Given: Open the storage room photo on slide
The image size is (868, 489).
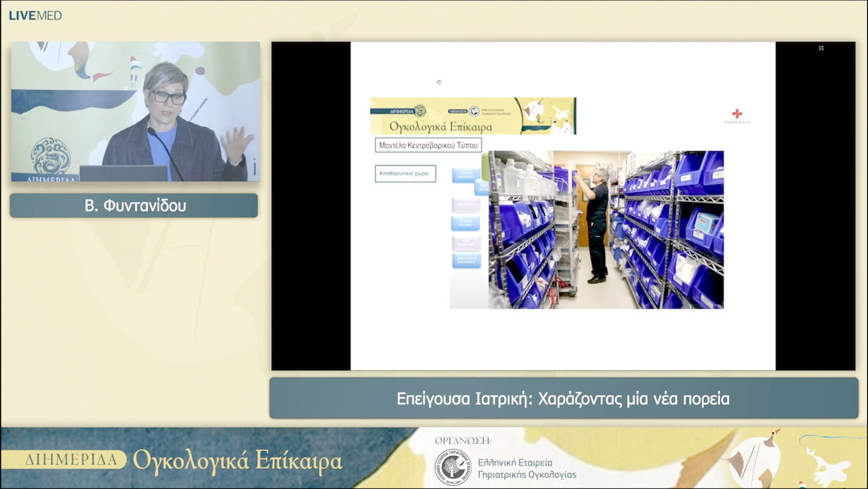Looking at the screenshot, I should click(x=606, y=230).
